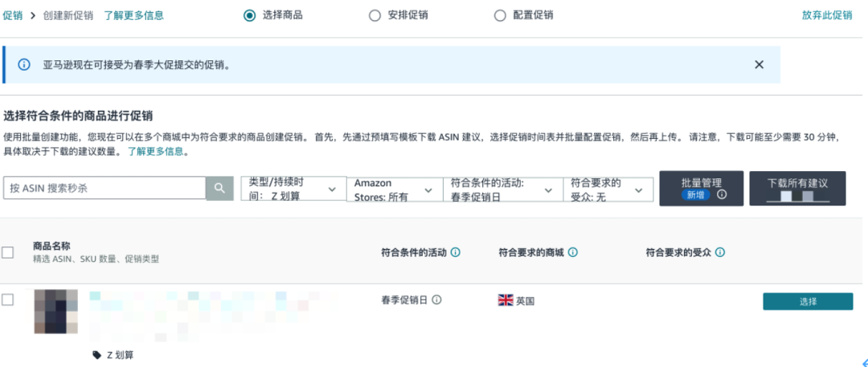
Task: Click the magnifier search icon button
Action: point(219,188)
